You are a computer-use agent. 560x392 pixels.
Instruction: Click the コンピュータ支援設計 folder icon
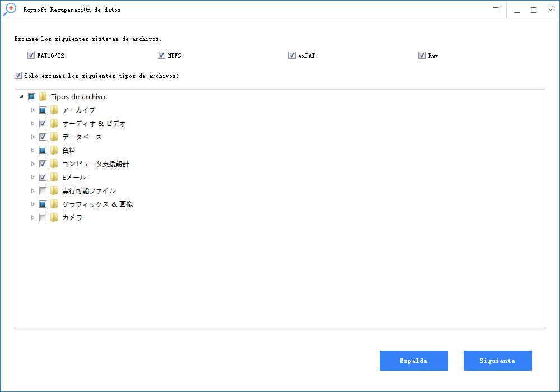coord(54,164)
